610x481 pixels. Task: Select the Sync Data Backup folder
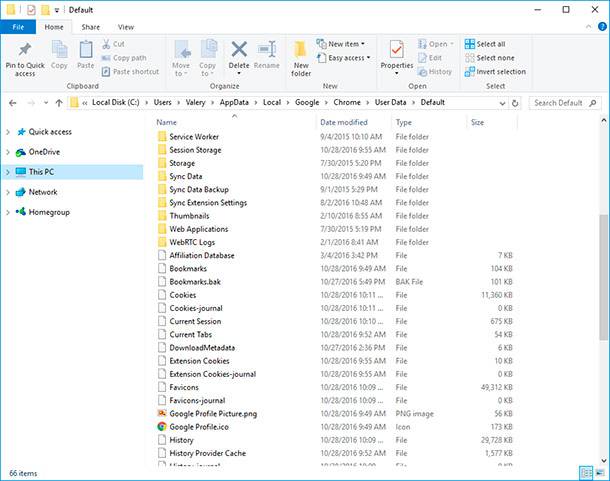[x=199, y=190]
